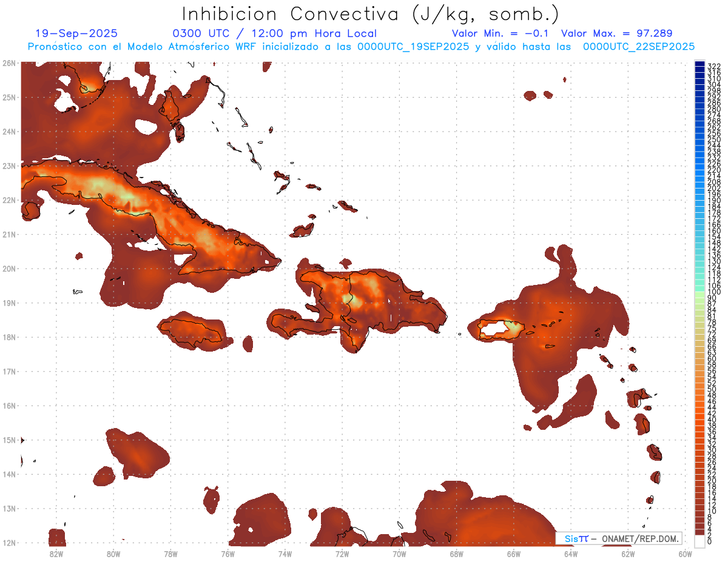Select the 'Valor Max. = 97.289' readout
The image size is (728, 562).
pos(616,33)
